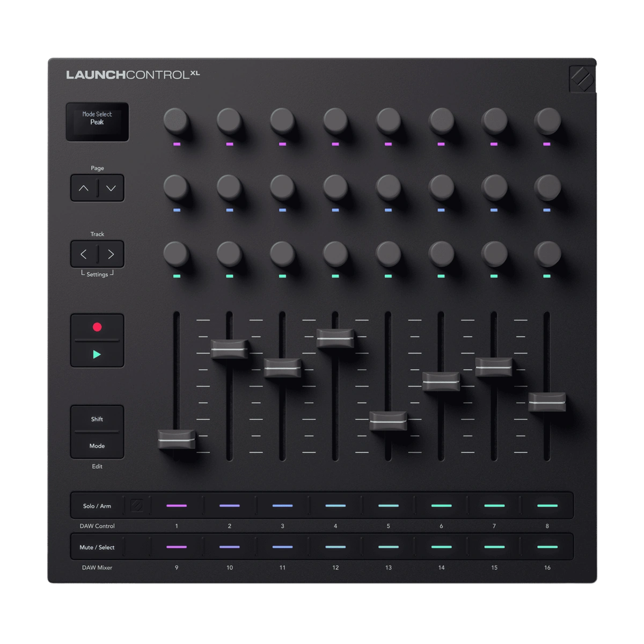Touch the purple-lit top-row knob in column 6
The width and height of the screenshot is (644, 644).
point(441,120)
